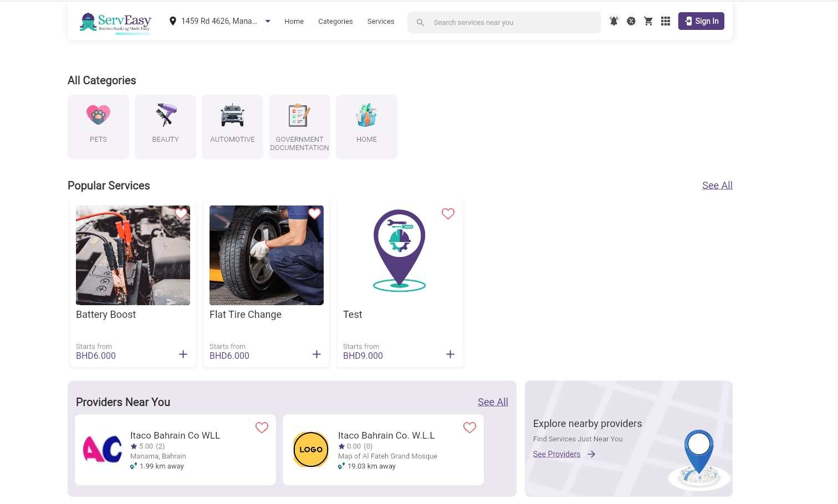
Task: Click the ServEasy logo
Action: [x=116, y=22]
